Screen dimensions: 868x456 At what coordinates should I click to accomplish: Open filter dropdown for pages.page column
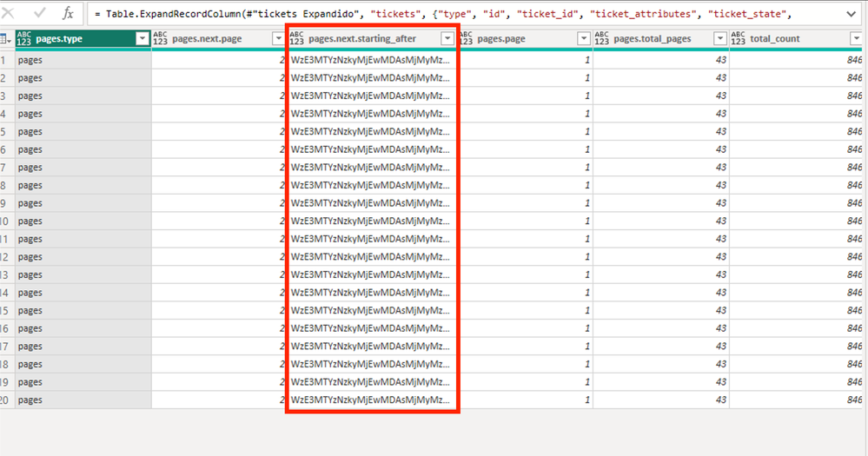pos(584,39)
